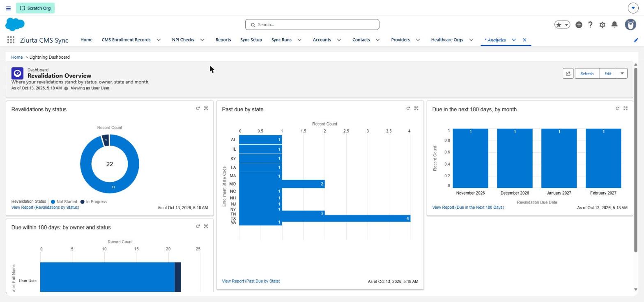The image size is (644, 302).
Task: Click the pencil icon to edit navigation
Action: coord(636,40)
